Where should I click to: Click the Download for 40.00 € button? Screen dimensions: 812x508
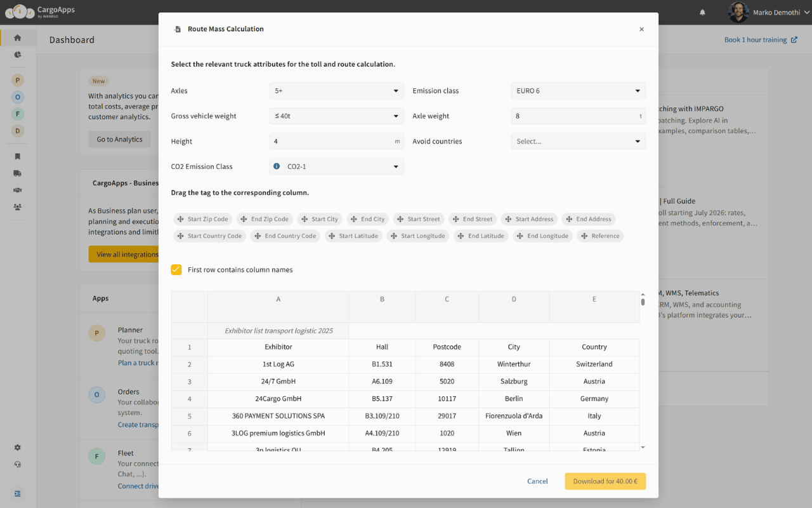click(x=605, y=481)
